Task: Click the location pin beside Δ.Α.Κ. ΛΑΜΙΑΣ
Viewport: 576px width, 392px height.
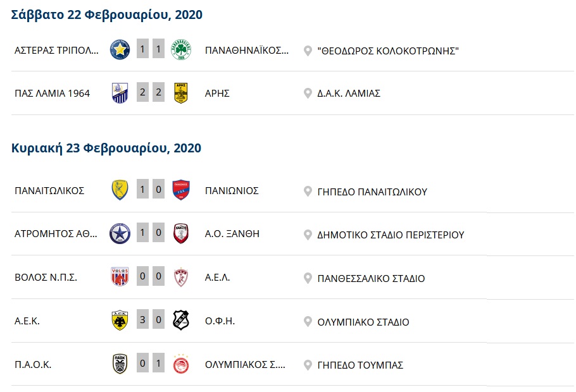Action: pyautogui.click(x=308, y=94)
